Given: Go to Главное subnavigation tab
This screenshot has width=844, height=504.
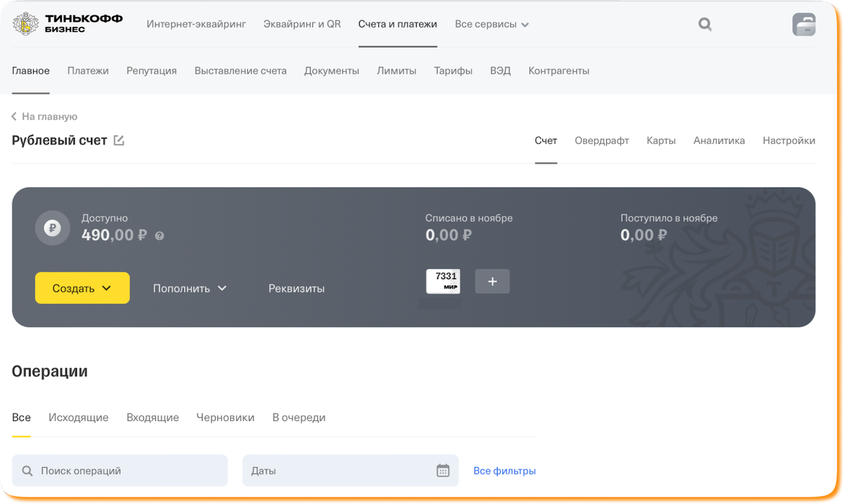Looking at the screenshot, I should 31,71.
